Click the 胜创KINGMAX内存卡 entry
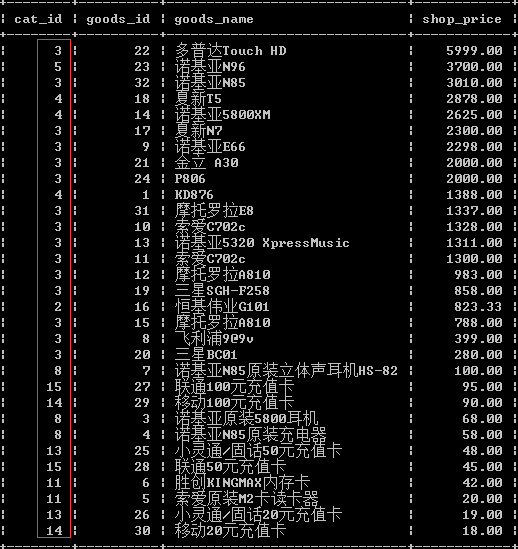This screenshot has height=549, width=518. 242,483
